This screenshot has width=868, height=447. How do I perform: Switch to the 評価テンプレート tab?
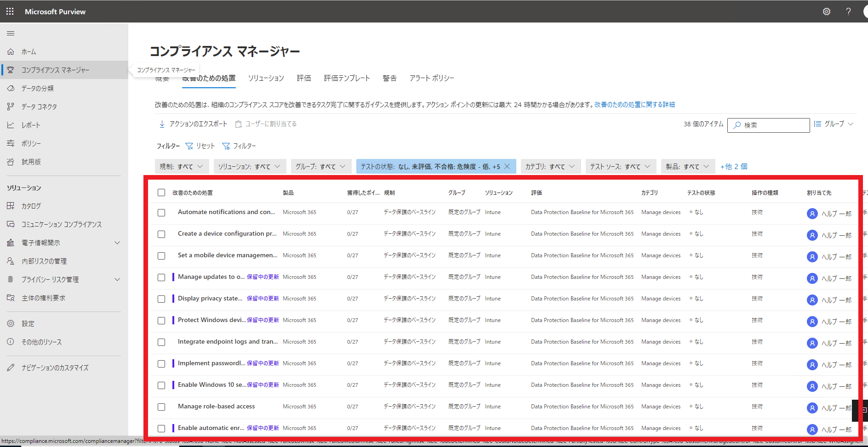(347, 78)
